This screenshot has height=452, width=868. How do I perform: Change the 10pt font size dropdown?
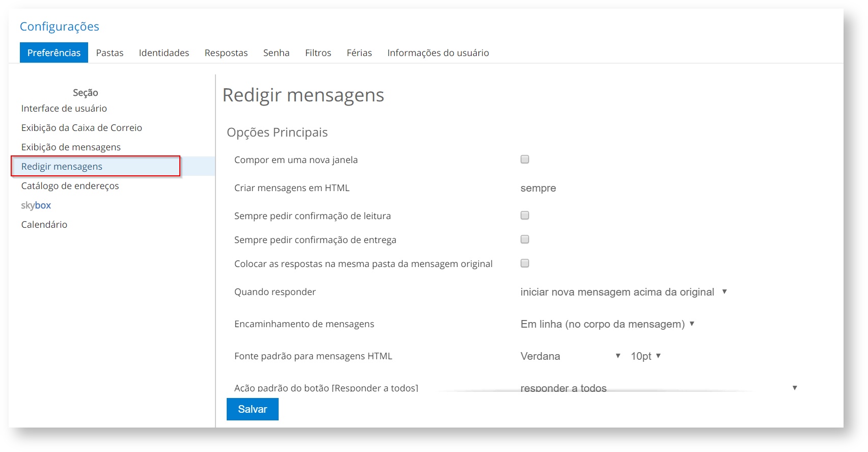click(x=645, y=356)
